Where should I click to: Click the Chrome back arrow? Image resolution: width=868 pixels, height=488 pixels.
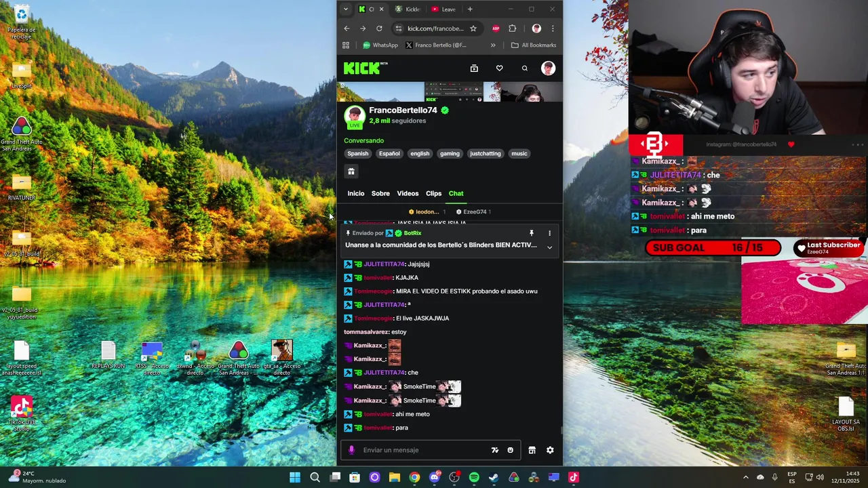pyautogui.click(x=347, y=28)
